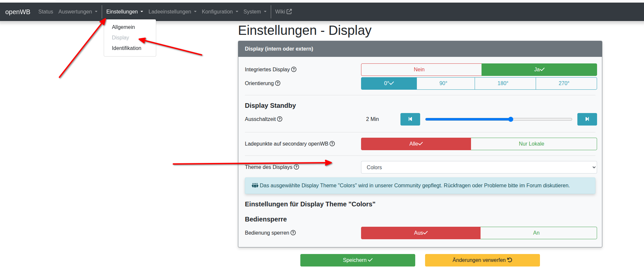This screenshot has width=644, height=278.
Task: Expand the Ladeeinstellungen menu
Action: tap(172, 12)
